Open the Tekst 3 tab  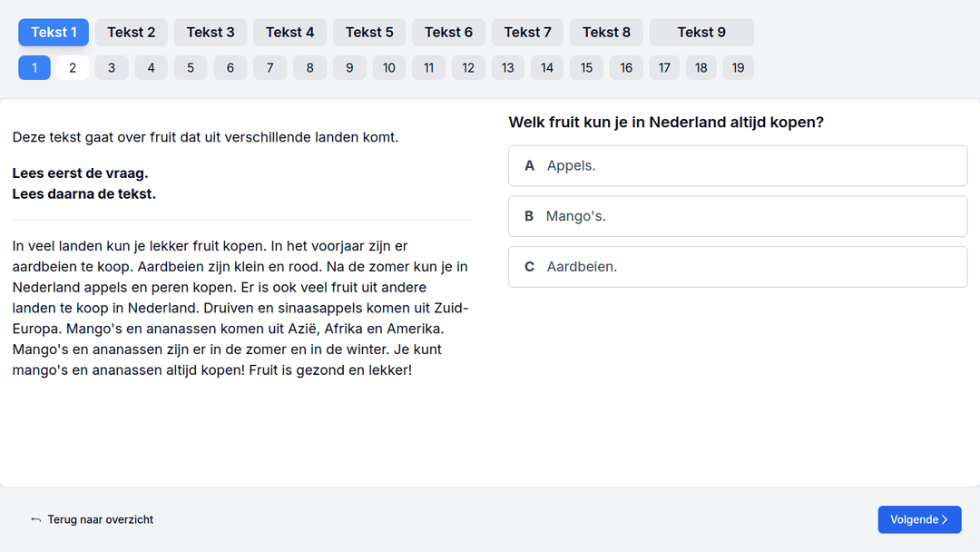point(211,33)
